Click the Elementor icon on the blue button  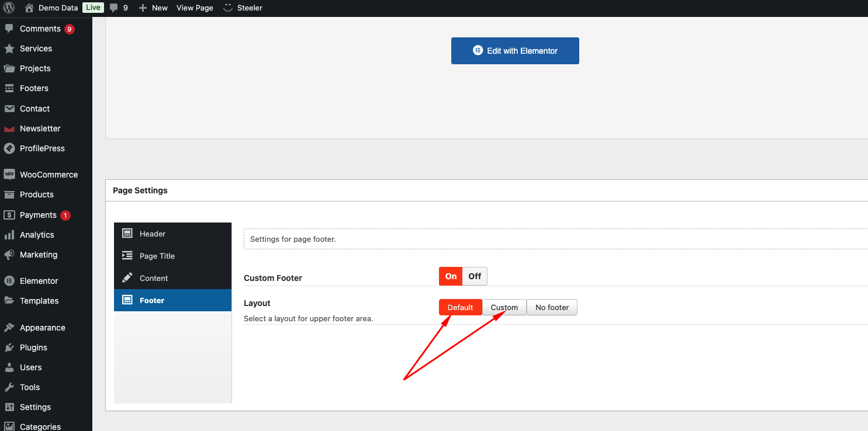tap(478, 51)
